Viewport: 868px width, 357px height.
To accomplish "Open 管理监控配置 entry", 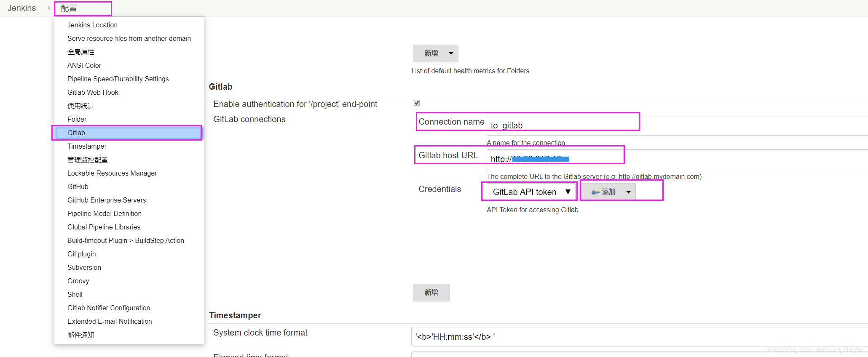I will (88, 160).
